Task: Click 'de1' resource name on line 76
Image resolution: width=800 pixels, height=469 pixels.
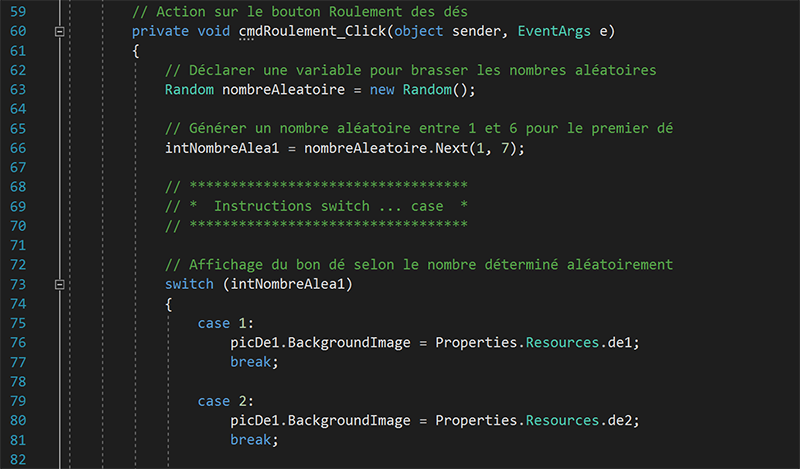Action: click(620, 343)
